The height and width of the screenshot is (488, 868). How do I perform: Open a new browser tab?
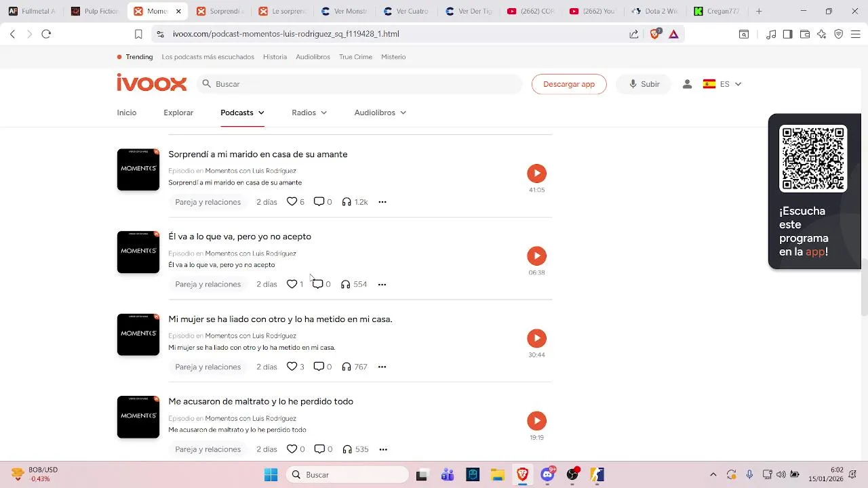pos(759,12)
